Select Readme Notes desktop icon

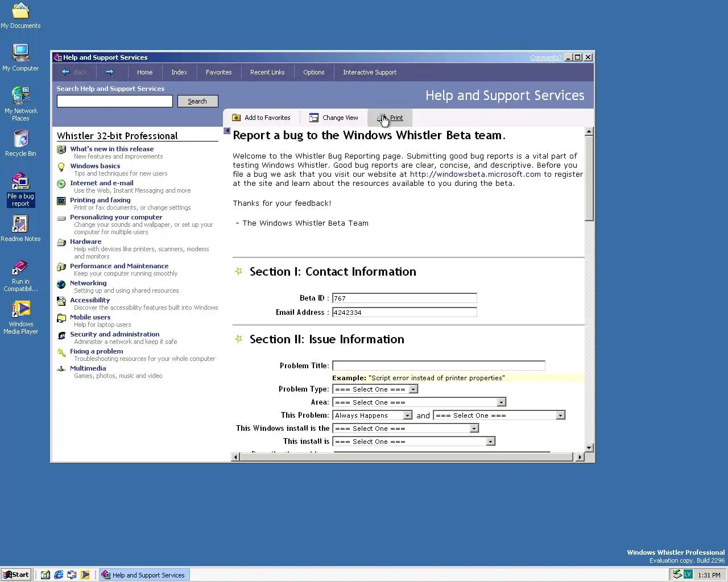pos(20,228)
